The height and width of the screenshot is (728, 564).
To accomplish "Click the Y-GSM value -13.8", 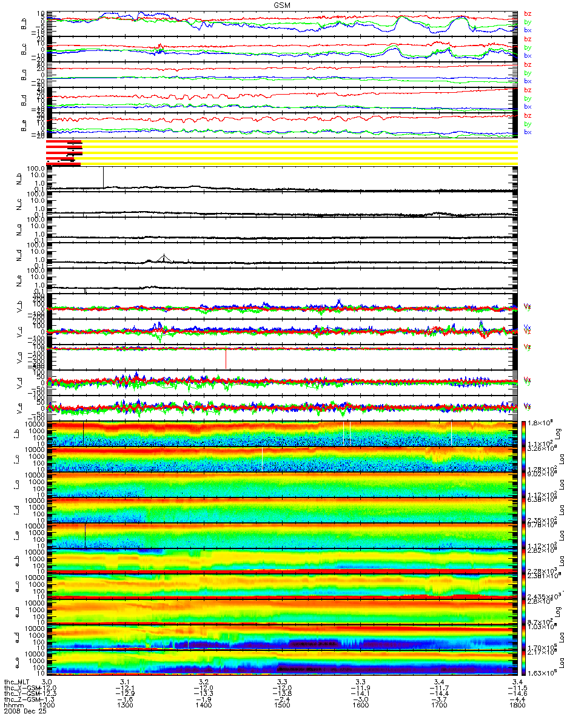I will click(x=281, y=693).
